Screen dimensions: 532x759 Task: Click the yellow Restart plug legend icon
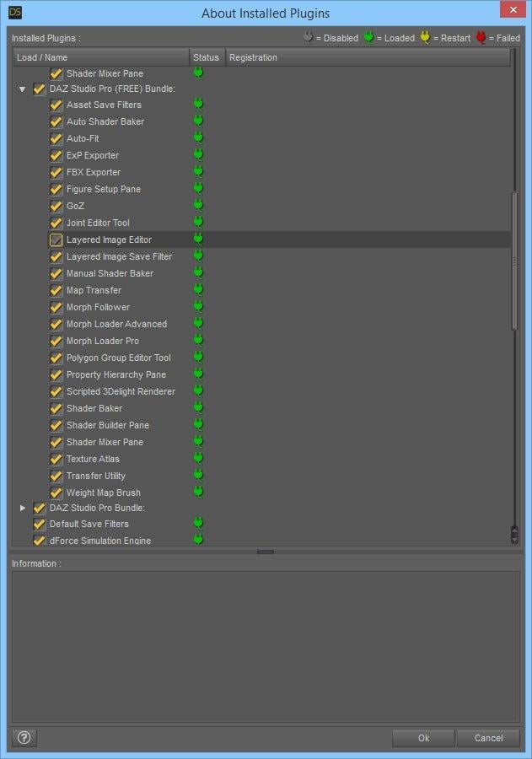tap(425, 37)
